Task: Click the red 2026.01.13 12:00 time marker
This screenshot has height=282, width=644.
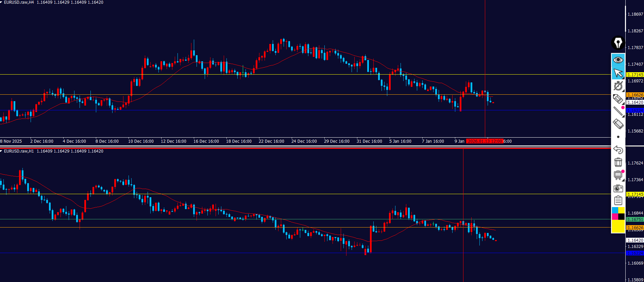Action: pyautogui.click(x=485, y=141)
